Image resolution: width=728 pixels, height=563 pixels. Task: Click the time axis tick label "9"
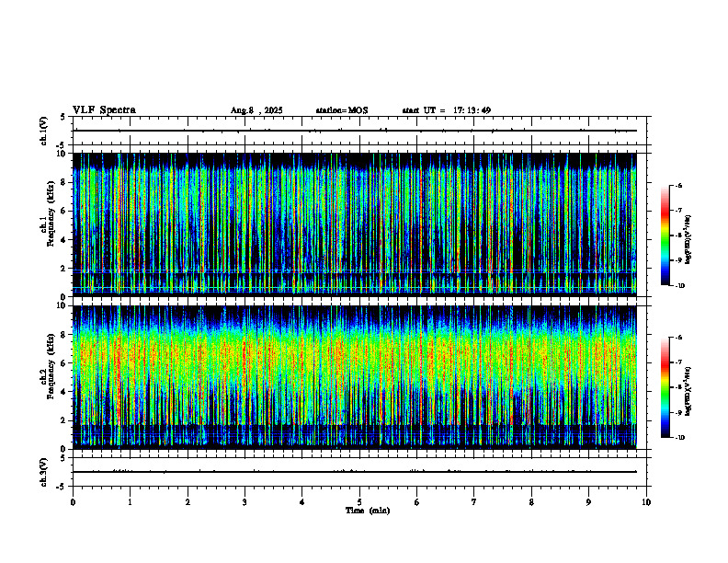coord(588,502)
